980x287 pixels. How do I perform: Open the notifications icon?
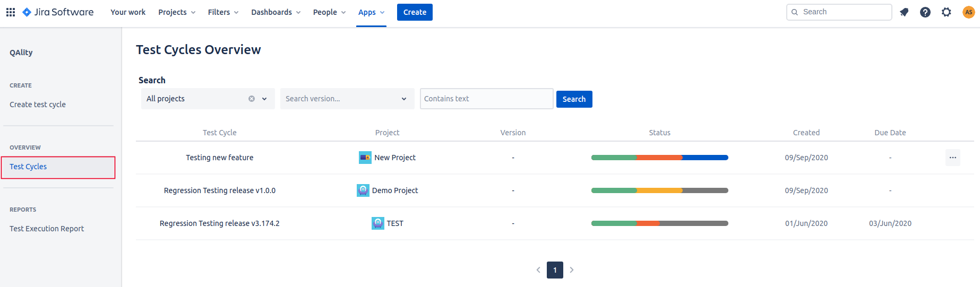tap(904, 12)
